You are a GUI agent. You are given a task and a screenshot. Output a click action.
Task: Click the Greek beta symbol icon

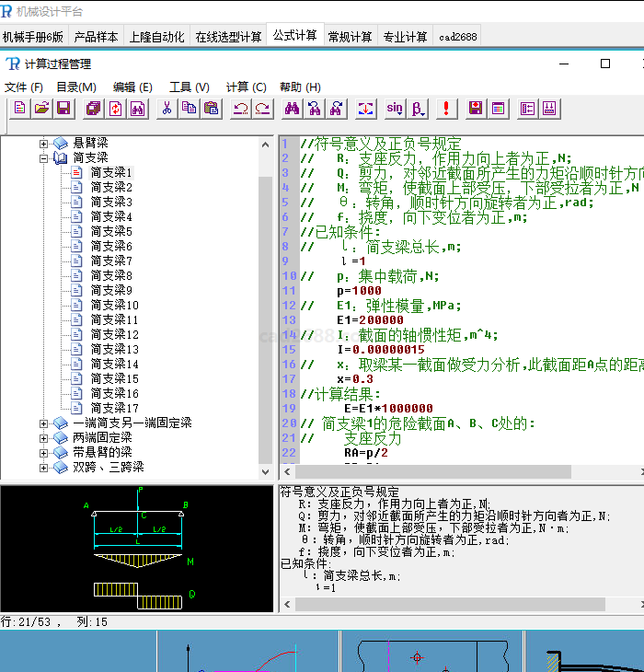tap(418, 109)
